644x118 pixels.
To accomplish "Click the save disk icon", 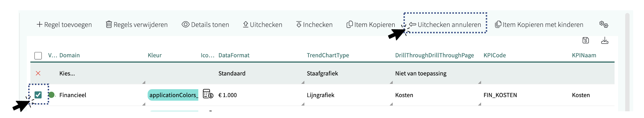I will [585, 40].
